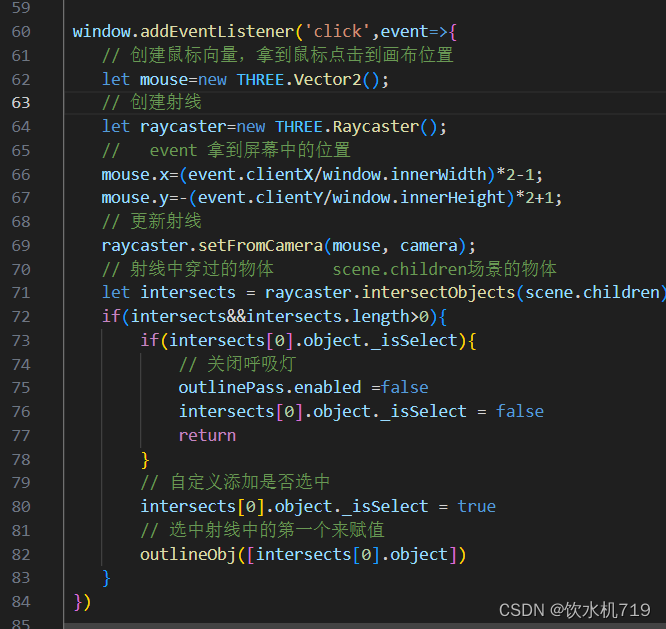Click the comment about 鼠标向量 on line 61
The height and width of the screenshot is (629, 666).
tap(278, 55)
